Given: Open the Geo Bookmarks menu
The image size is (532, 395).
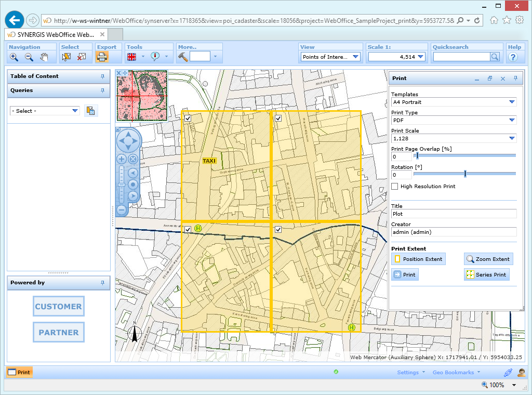Looking at the screenshot, I should click(x=456, y=372).
